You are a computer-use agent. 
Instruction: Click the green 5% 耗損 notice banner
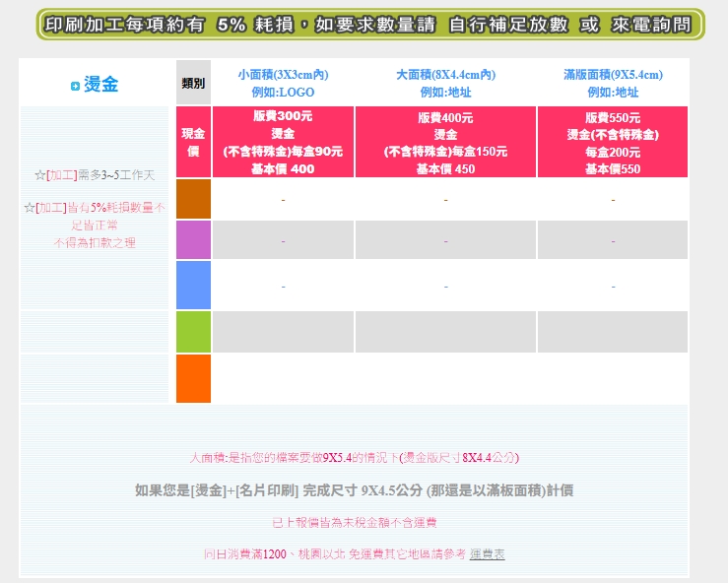[x=370, y=25]
